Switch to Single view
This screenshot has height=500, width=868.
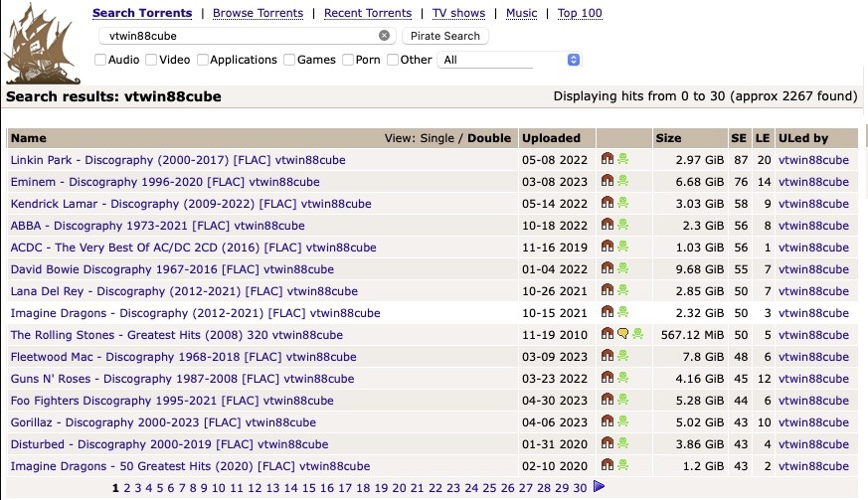coord(436,138)
